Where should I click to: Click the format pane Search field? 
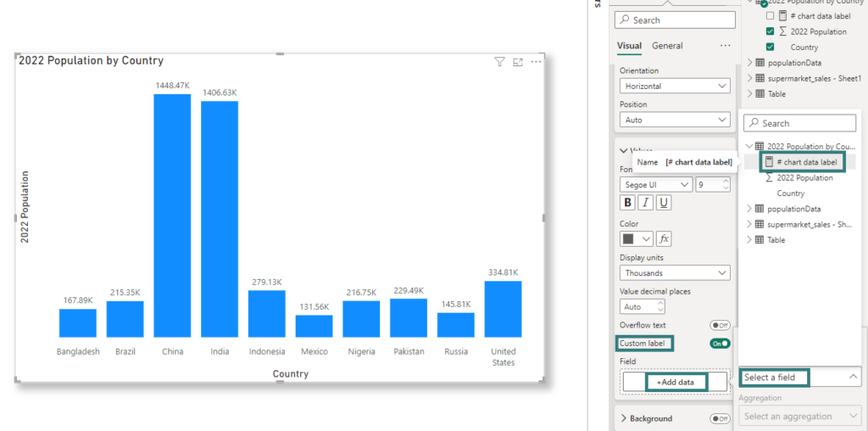click(675, 20)
